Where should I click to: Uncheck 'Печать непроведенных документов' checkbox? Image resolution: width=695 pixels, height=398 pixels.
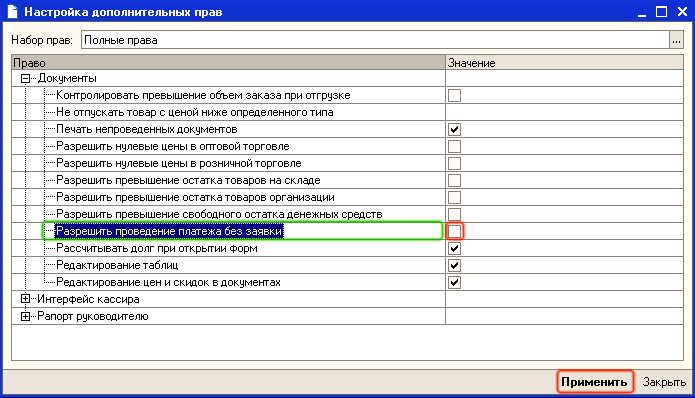(454, 129)
